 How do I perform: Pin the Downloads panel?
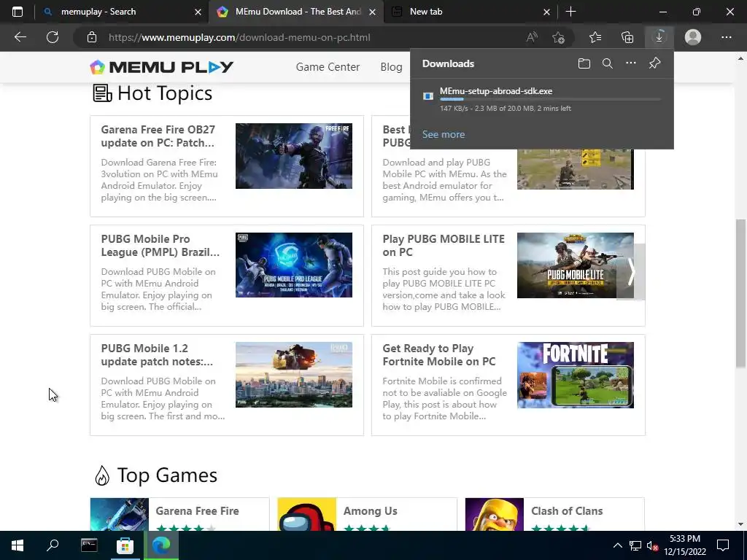(654, 63)
